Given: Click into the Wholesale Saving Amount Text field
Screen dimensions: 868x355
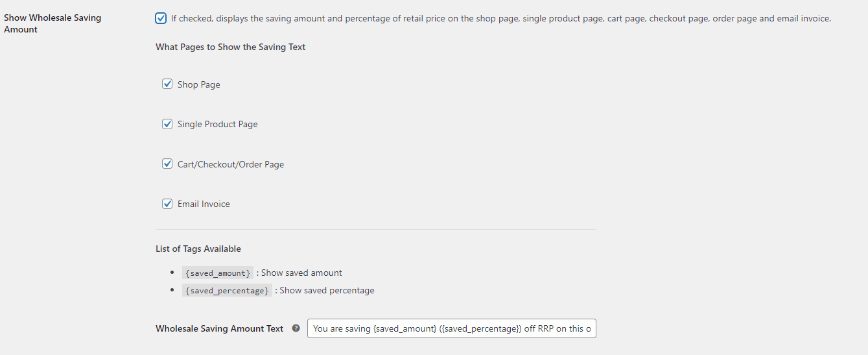Looking at the screenshot, I should coord(451,328).
